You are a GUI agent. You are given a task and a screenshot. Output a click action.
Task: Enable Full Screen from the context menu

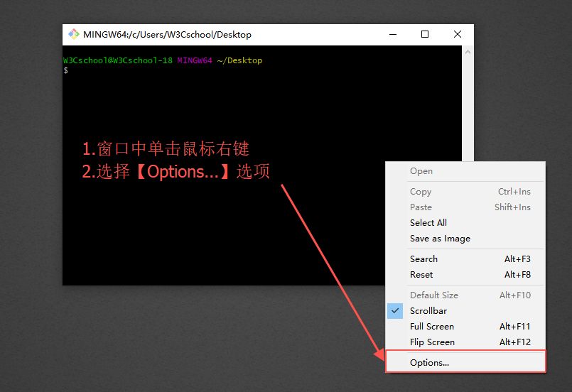pyautogui.click(x=432, y=327)
